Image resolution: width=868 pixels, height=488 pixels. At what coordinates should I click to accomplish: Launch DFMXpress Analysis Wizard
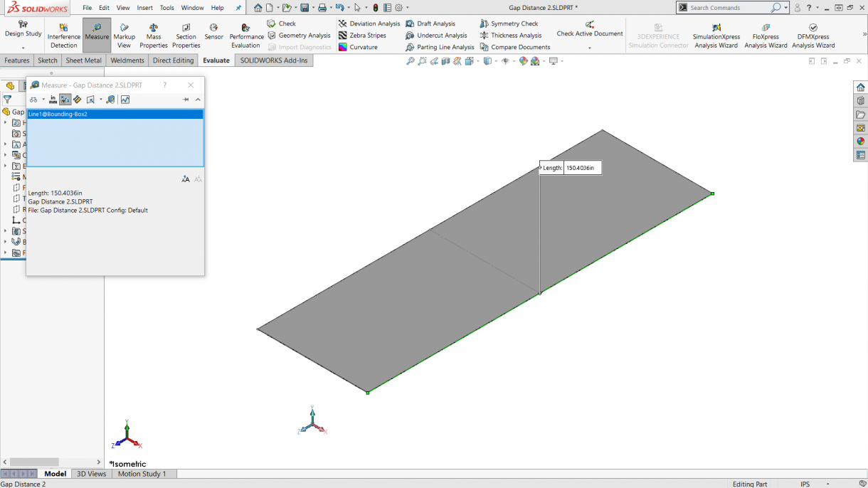(x=813, y=36)
